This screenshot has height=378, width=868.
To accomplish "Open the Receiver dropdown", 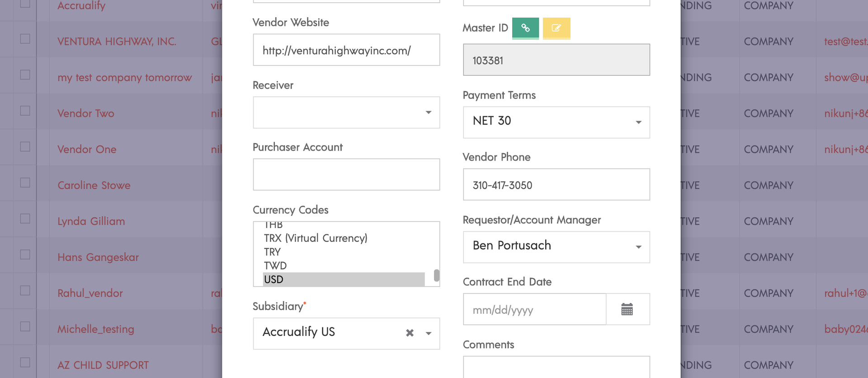I will [346, 112].
